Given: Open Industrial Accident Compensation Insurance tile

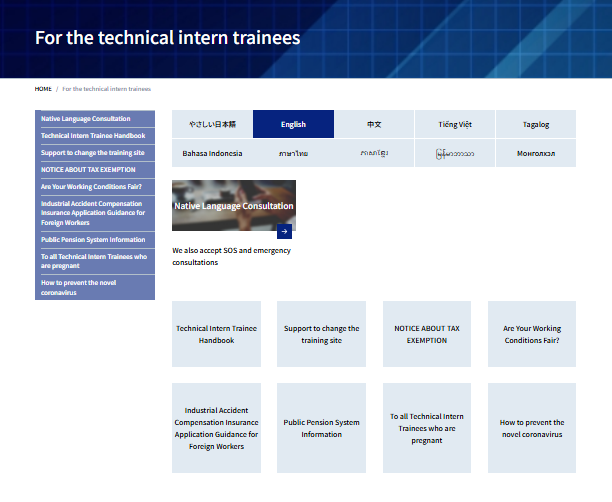Looking at the screenshot, I should click(216, 428).
